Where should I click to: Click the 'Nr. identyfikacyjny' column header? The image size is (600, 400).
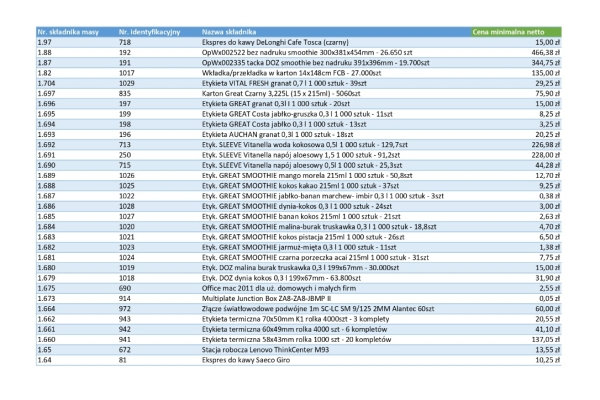tap(149, 32)
